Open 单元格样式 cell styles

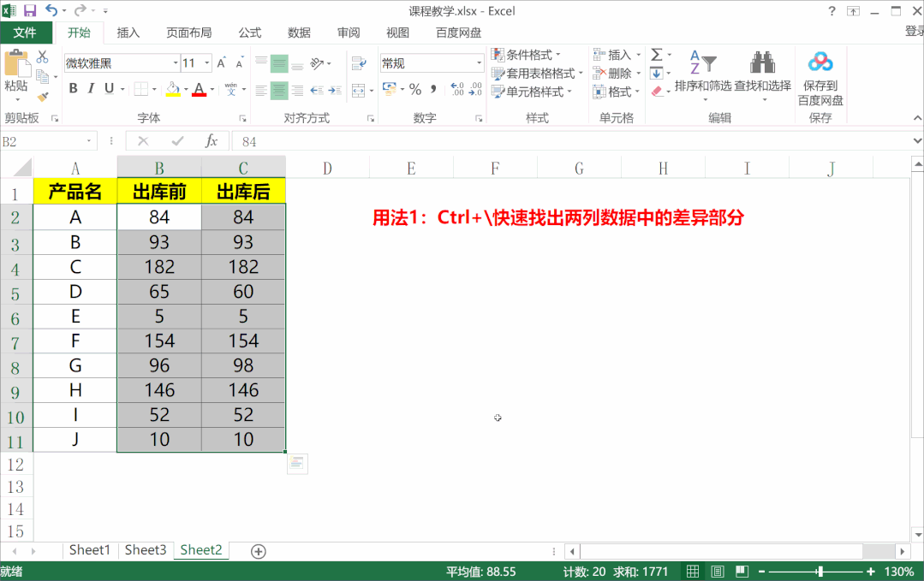(x=532, y=92)
